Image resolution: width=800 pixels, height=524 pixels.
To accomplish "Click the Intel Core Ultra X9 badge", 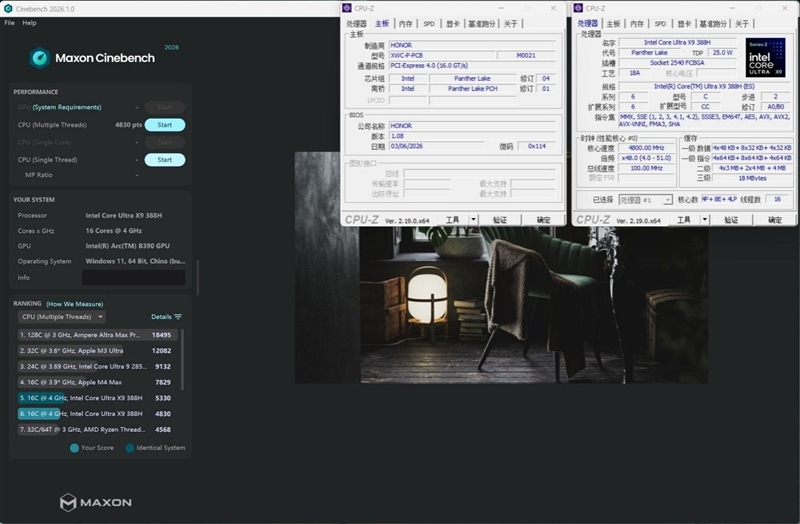I will click(x=765, y=58).
